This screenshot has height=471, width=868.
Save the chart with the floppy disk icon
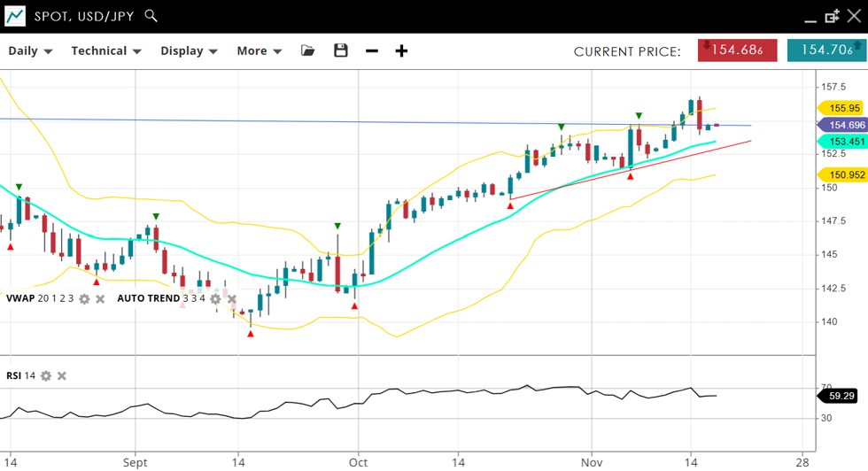[341, 50]
